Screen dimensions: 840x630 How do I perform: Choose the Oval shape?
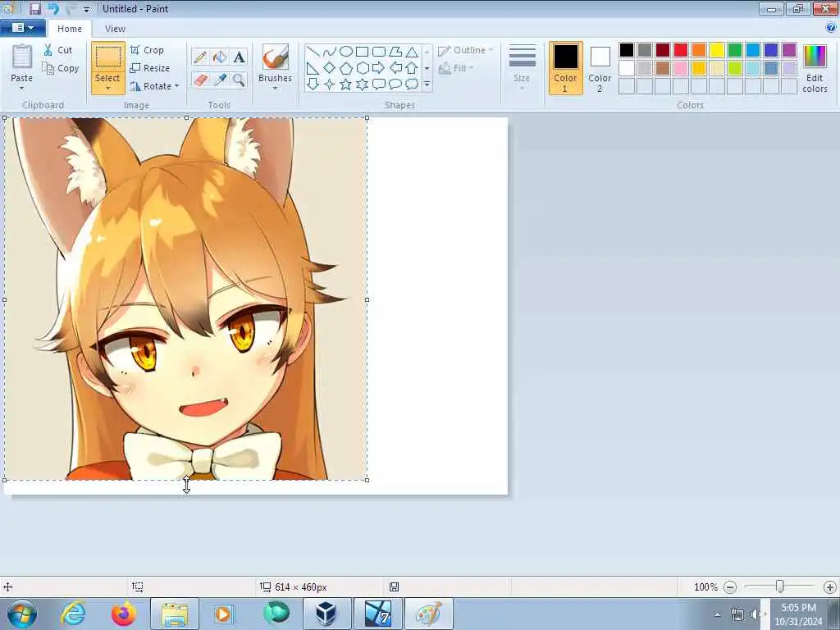coord(346,52)
